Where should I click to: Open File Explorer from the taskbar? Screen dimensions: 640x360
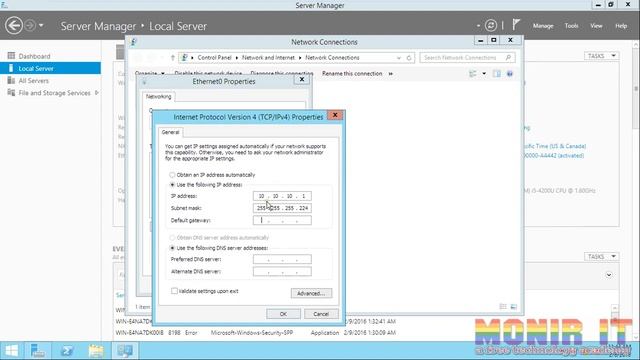[96, 351]
